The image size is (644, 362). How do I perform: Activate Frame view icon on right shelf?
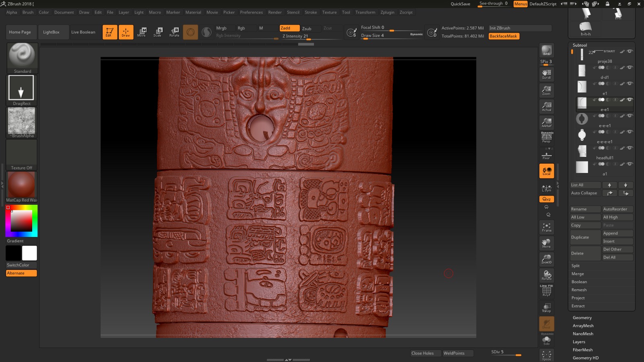click(546, 227)
